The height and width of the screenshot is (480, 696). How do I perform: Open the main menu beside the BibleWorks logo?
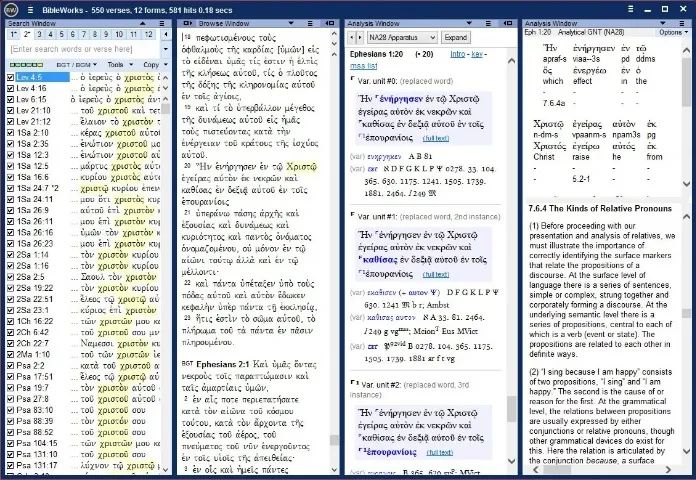(30, 10)
